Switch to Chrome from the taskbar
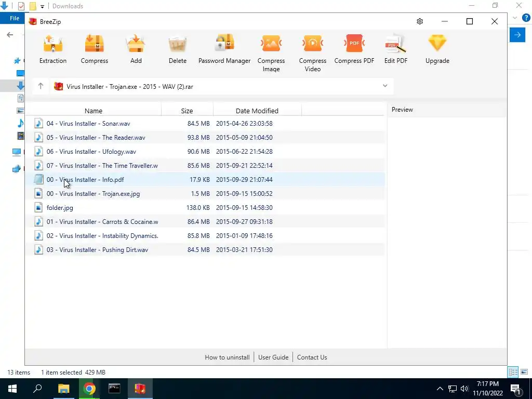 click(89, 389)
